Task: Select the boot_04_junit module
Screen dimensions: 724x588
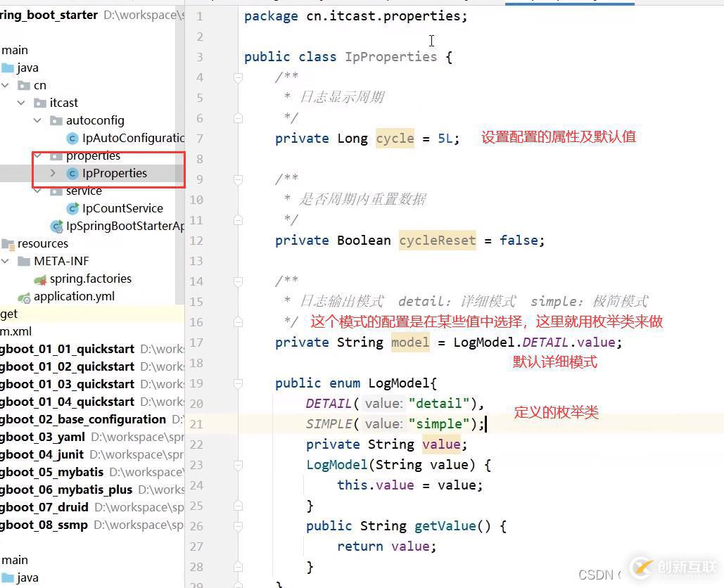Action: [x=42, y=454]
